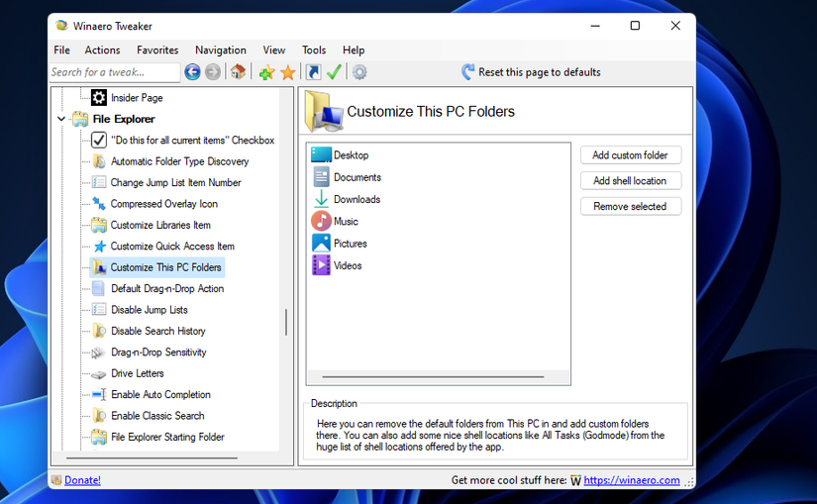Click the green checkmark toolbar icon

[334, 72]
